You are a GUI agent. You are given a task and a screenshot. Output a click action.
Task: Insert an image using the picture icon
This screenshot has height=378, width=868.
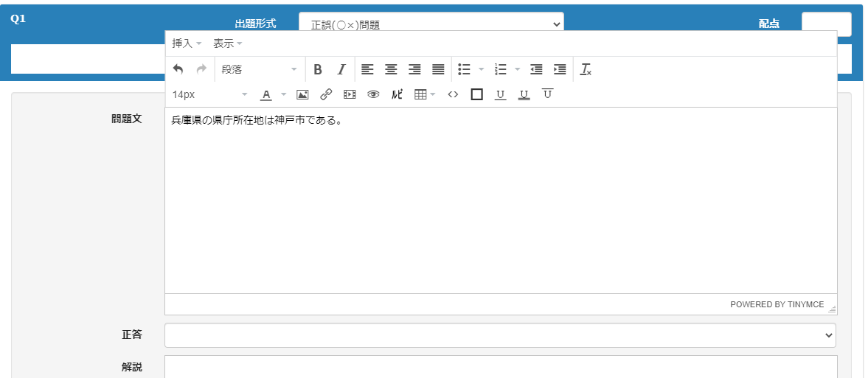click(x=302, y=94)
